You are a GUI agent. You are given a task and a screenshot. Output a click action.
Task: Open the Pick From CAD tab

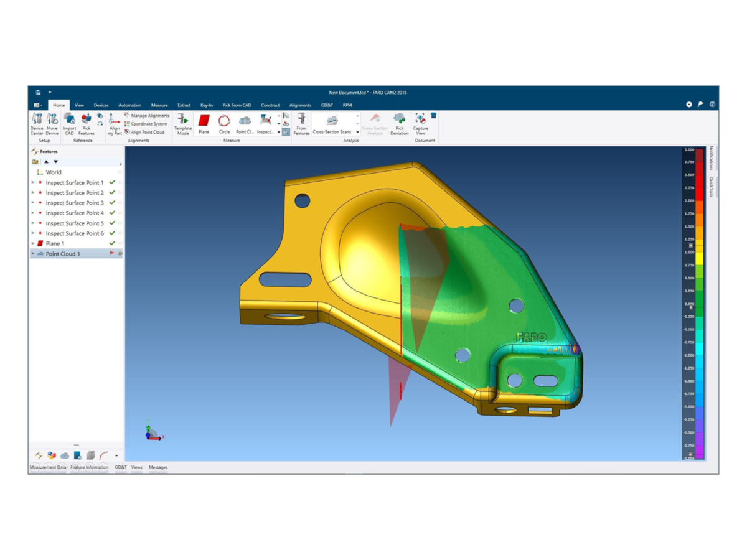click(x=237, y=105)
